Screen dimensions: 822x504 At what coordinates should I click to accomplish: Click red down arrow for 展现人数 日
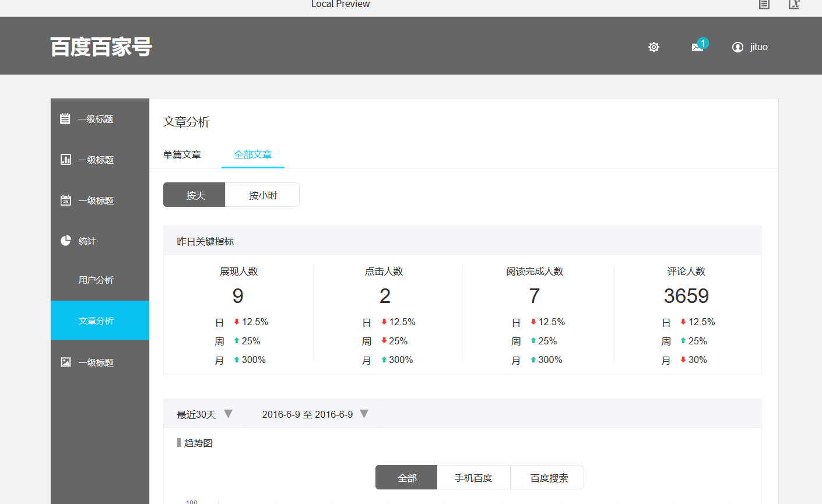[237, 322]
